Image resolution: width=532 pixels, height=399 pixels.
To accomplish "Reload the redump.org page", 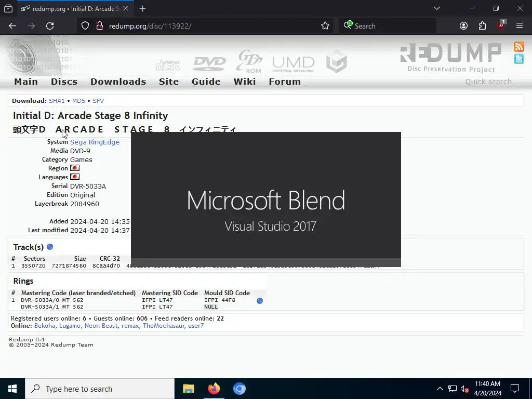I will pos(50,26).
